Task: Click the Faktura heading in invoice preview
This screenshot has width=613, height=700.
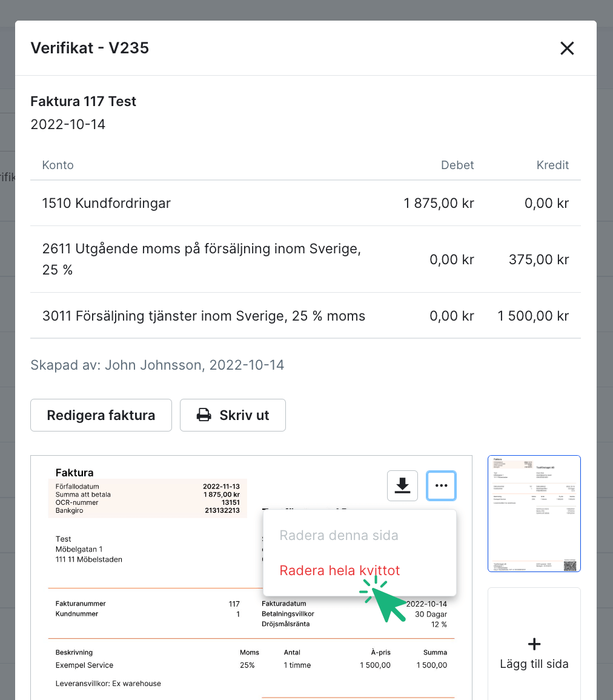Action: pyautogui.click(x=75, y=473)
